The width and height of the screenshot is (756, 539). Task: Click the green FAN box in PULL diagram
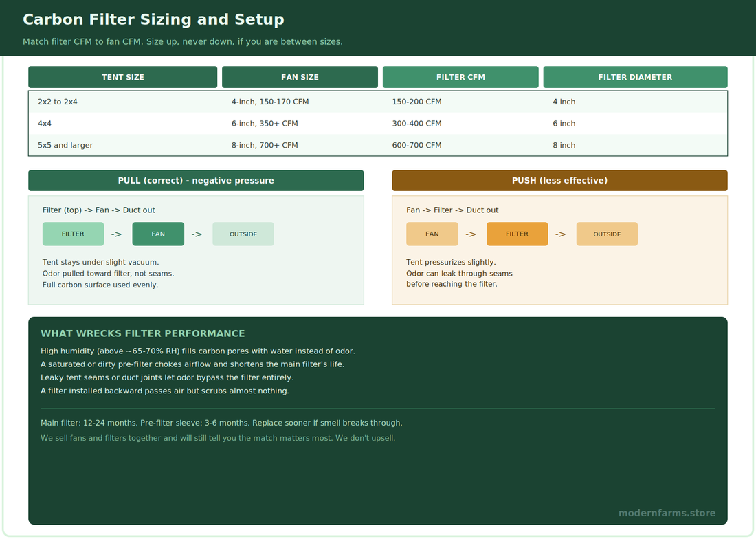coord(158,234)
